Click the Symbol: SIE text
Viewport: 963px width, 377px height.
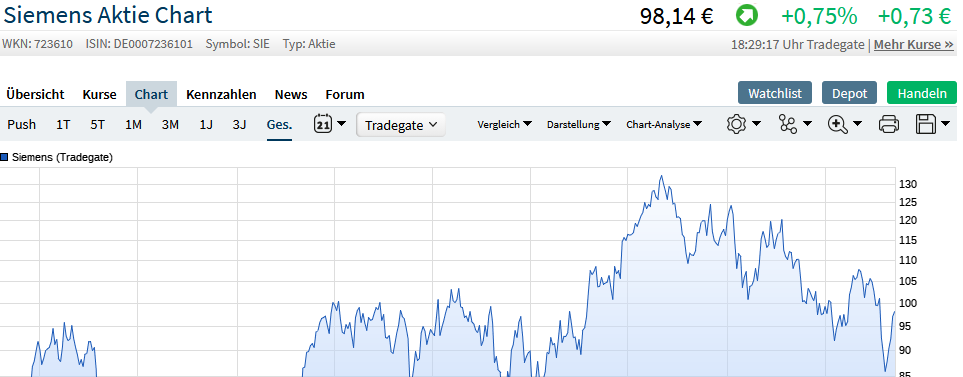(237, 44)
